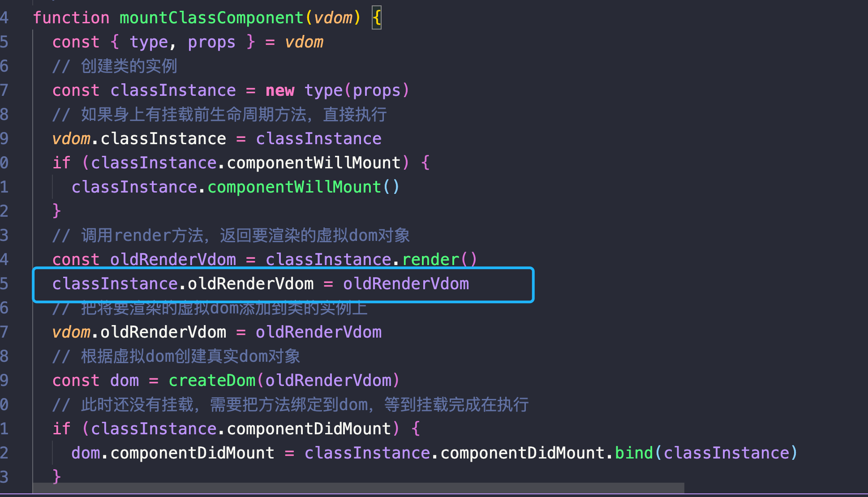Click the opening brace after mountClassComponent(vdom)
Screen dimensions: 868x497
[x=377, y=18]
